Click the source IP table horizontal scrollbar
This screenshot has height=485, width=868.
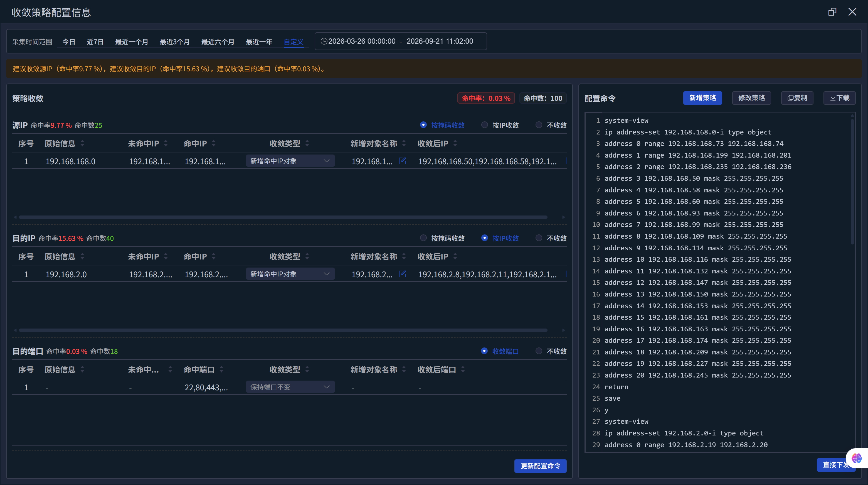pos(283,217)
